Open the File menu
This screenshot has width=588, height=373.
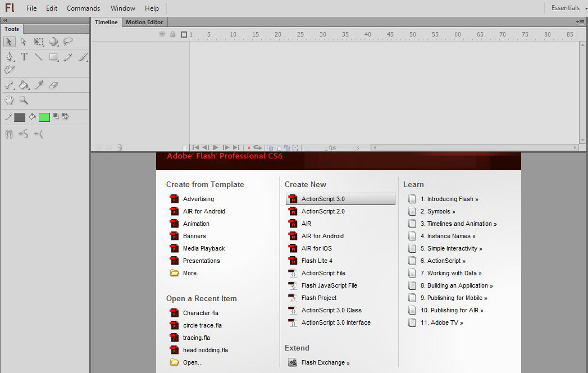click(31, 8)
